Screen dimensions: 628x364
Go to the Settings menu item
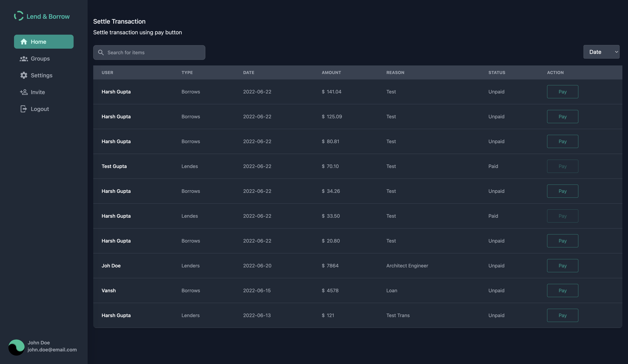[x=41, y=75]
